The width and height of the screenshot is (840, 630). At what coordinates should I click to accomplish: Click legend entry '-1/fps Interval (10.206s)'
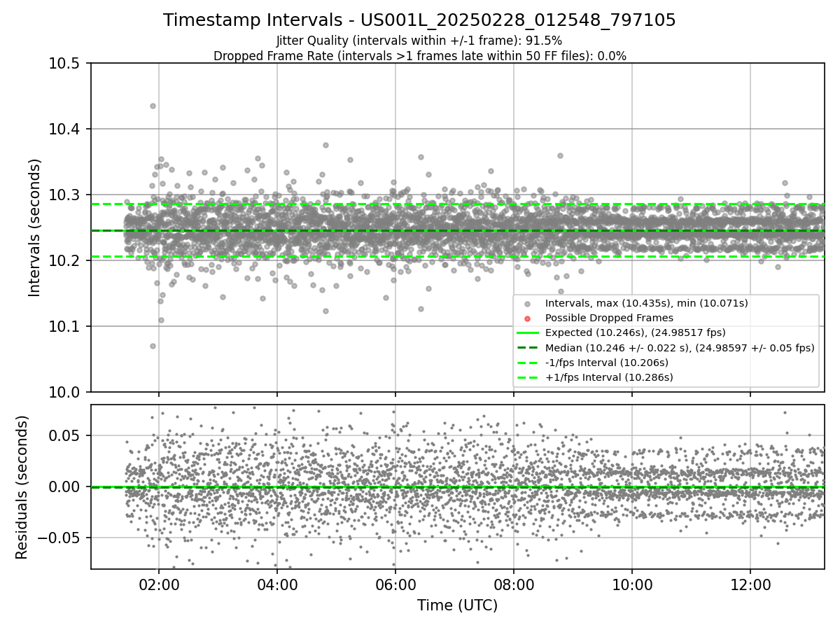click(607, 363)
